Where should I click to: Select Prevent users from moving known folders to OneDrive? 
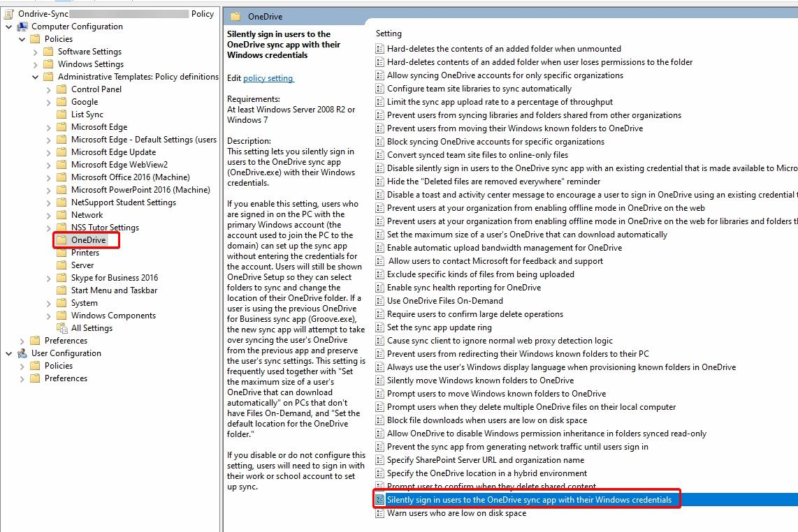click(515, 128)
